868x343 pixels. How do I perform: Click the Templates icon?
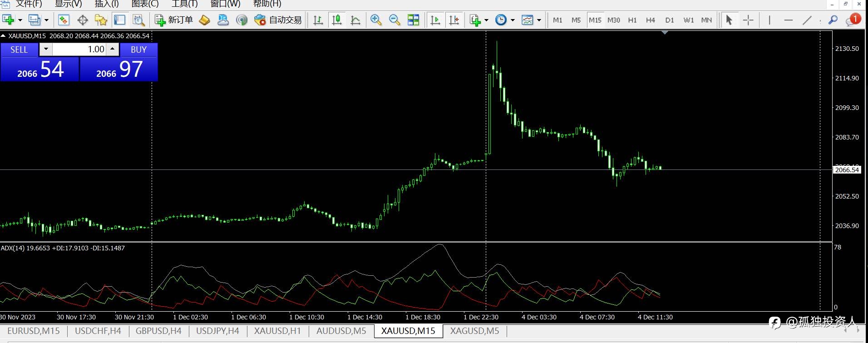(x=527, y=20)
